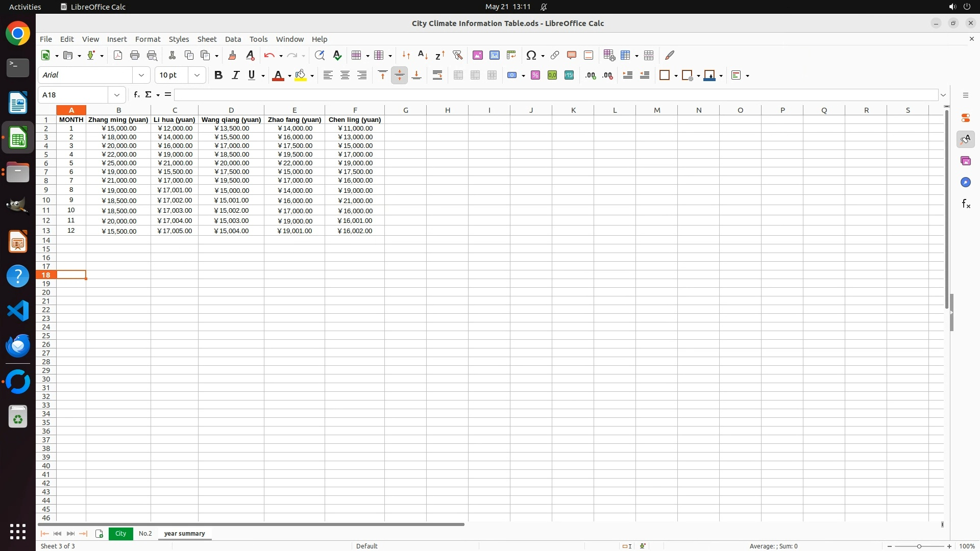Toggle Bold formatting
The image size is (980, 551).
[x=218, y=76]
